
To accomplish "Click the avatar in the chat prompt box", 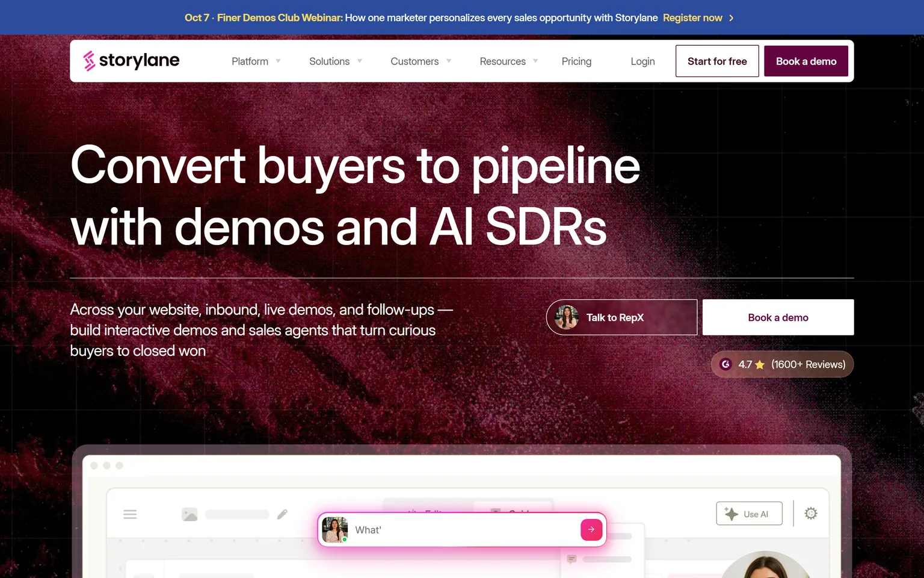I will click(335, 530).
